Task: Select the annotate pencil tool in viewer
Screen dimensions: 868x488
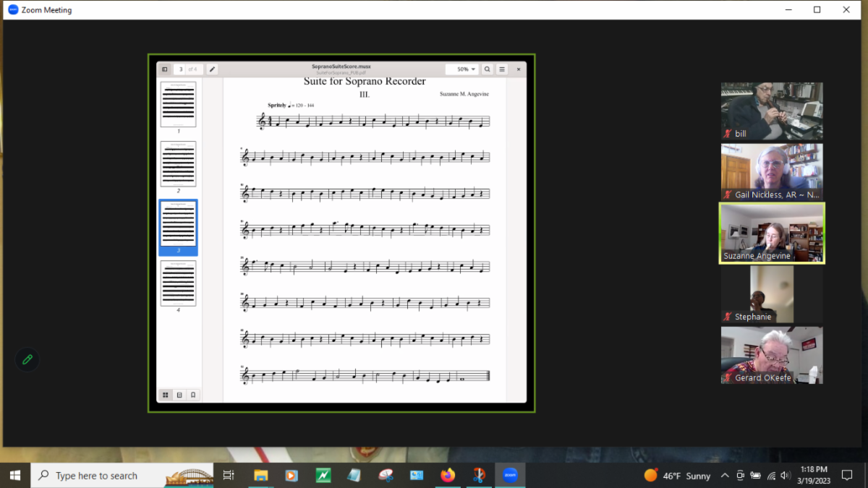Action: [x=212, y=69]
